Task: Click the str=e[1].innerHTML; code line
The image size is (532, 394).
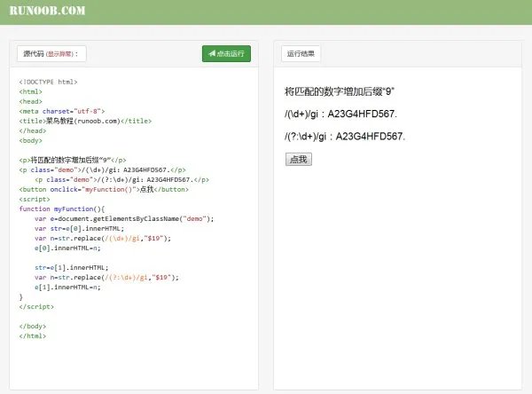Action: (x=72, y=268)
